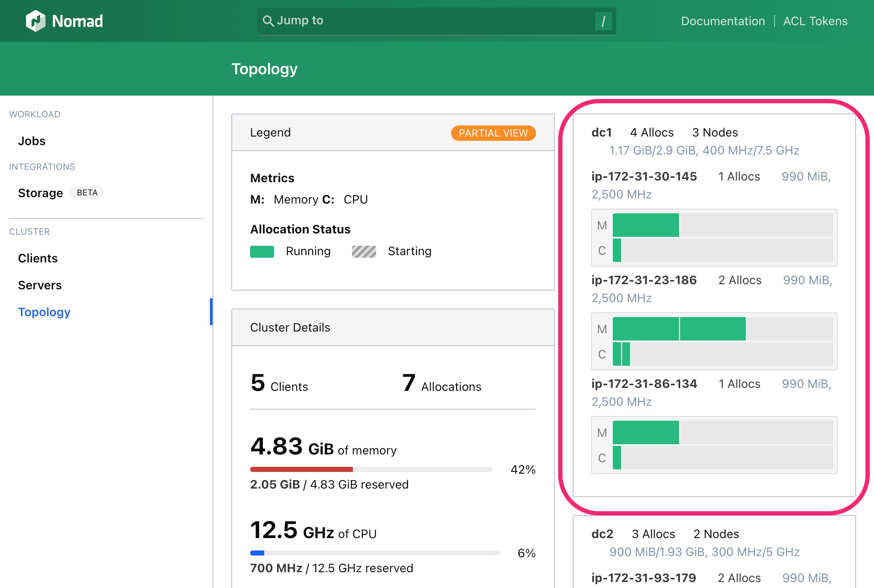Select node ip-172-31-30-145
The width and height of the screenshot is (874, 588).
pos(644,176)
